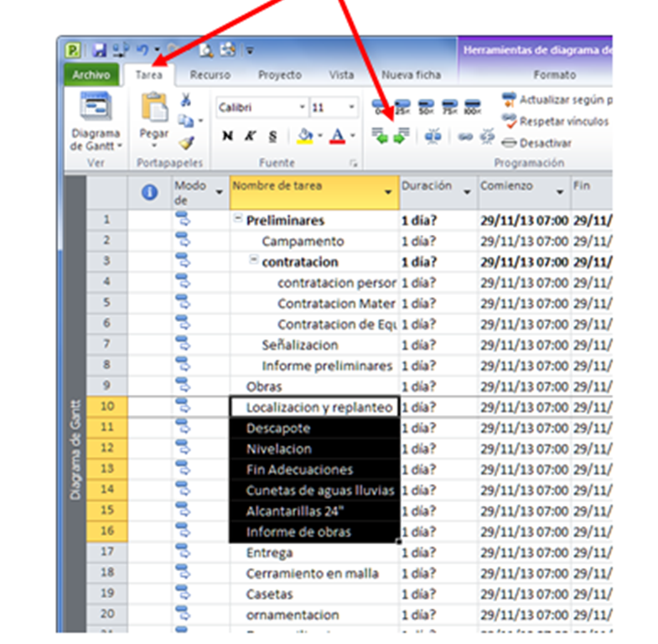The width and height of the screenshot is (658, 644).
Task: Mark task 50% complete
Action: (x=426, y=106)
